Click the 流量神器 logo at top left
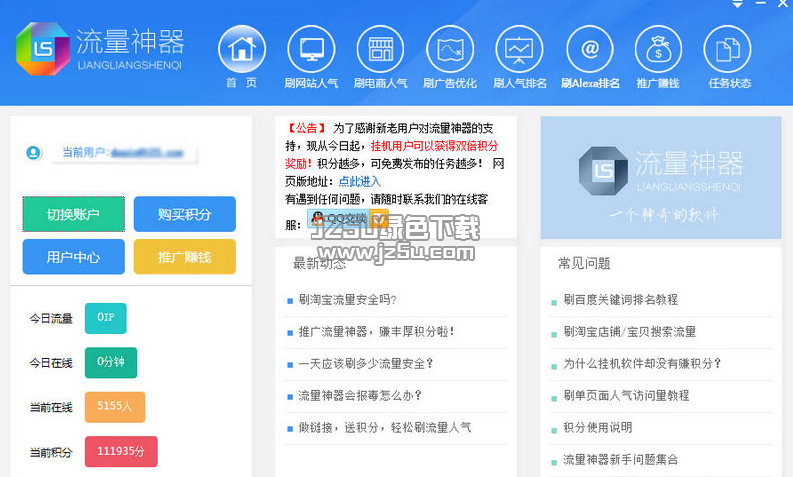 (x=100, y=49)
